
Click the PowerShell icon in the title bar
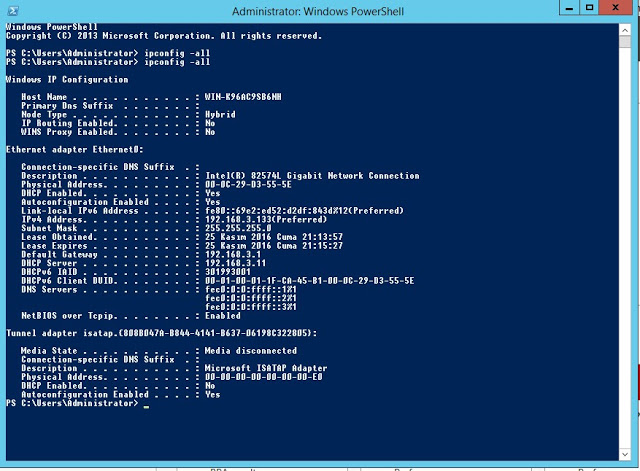pos(11,10)
